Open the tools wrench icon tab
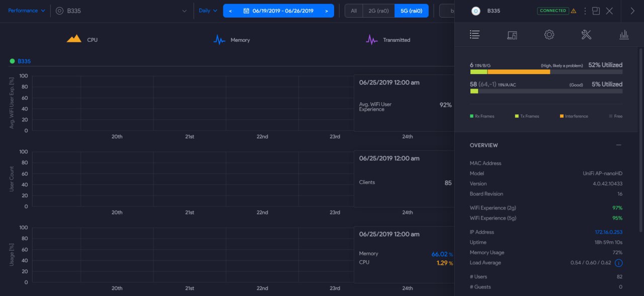644x296 pixels. (586, 35)
